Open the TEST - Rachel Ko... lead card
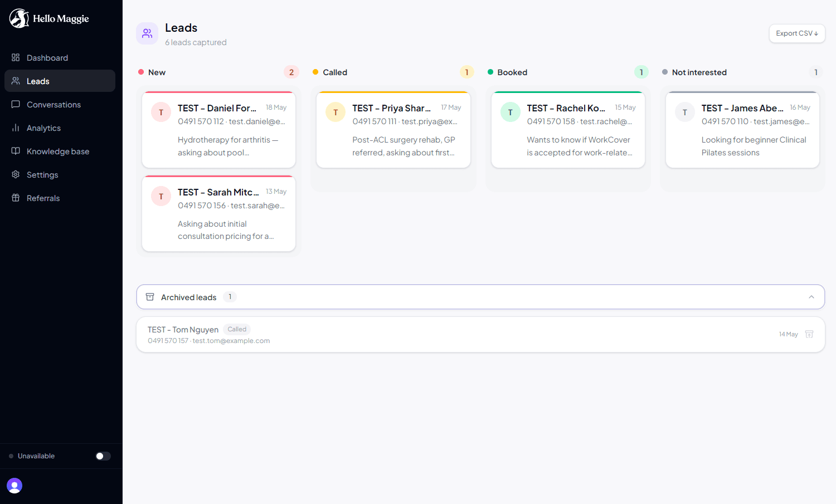 [568, 130]
